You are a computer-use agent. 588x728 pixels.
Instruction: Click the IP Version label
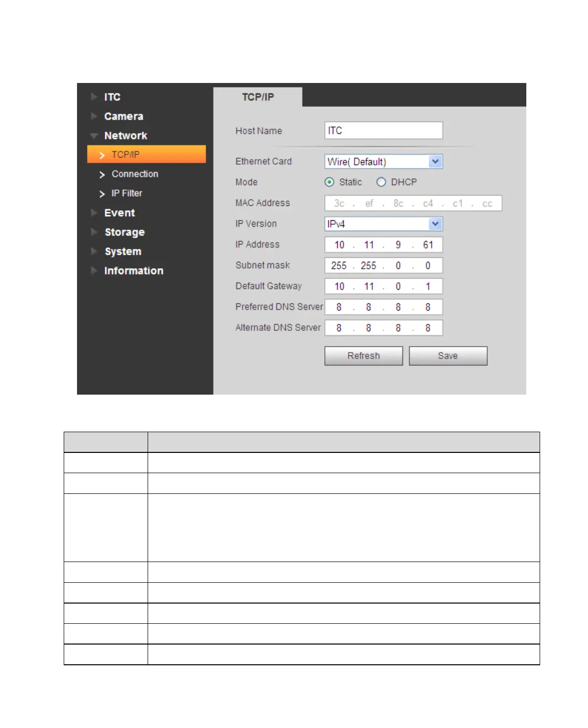click(256, 224)
